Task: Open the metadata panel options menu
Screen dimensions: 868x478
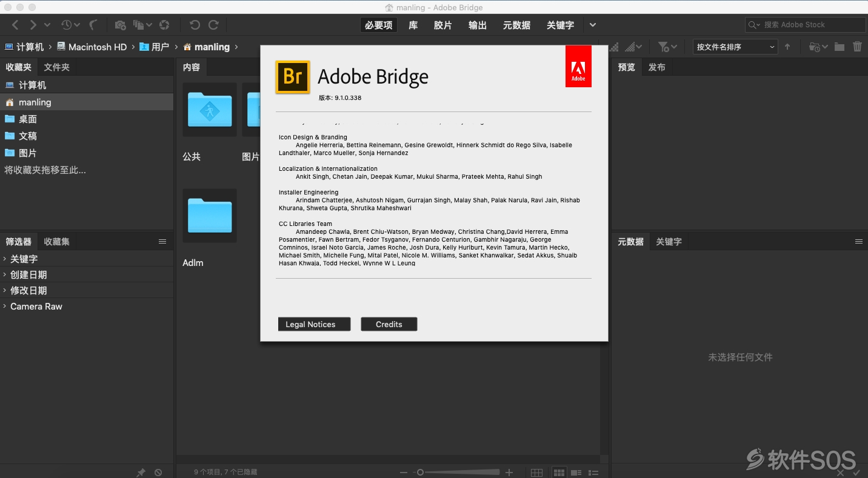Action: (x=859, y=241)
